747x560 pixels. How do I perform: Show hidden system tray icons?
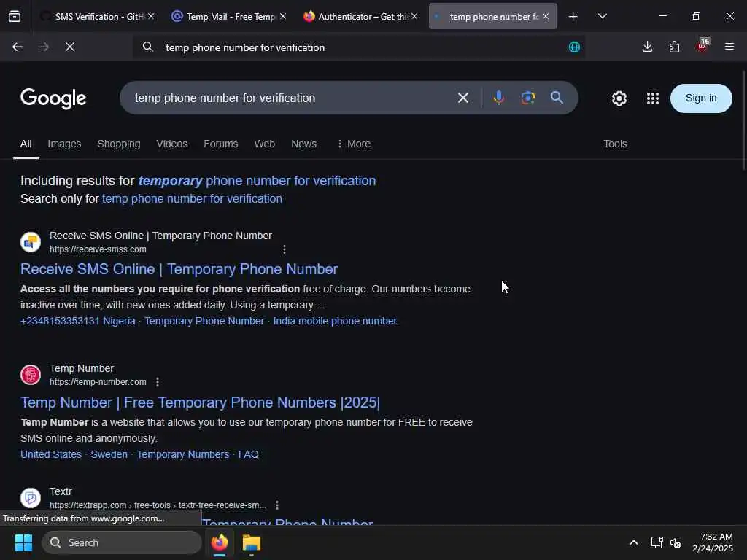(x=634, y=542)
